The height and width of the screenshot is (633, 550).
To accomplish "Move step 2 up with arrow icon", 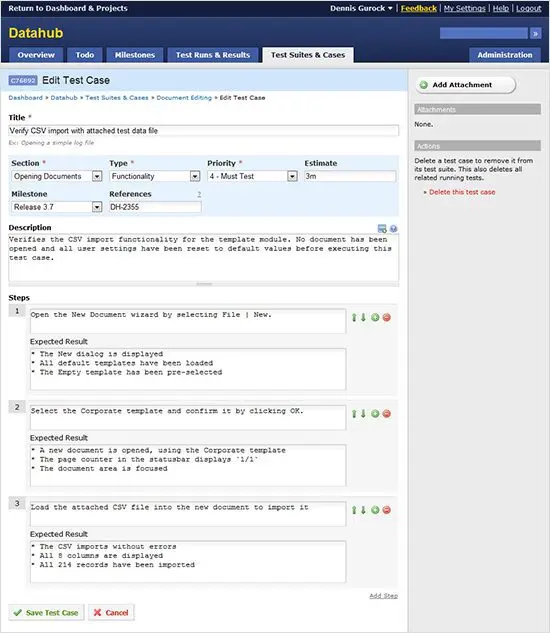I will pyautogui.click(x=354, y=413).
